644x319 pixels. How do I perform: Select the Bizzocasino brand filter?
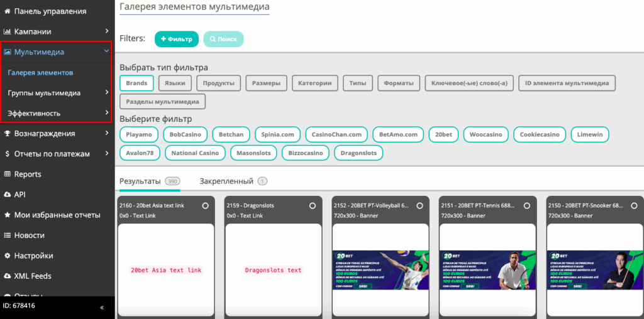[x=305, y=153]
